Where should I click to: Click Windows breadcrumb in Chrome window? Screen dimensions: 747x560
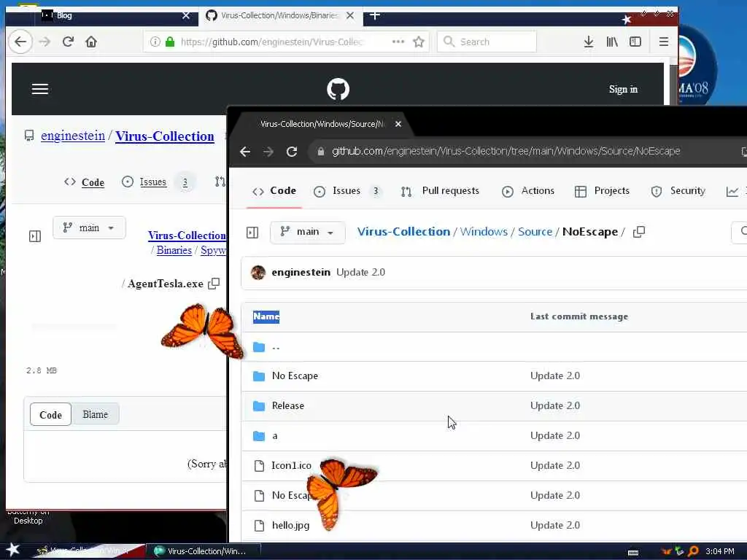[x=484, y=232]
